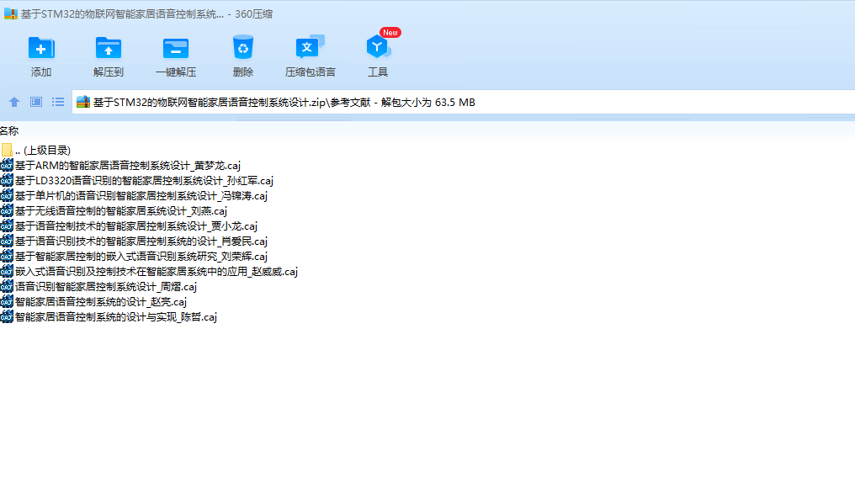Click the 解压到 (Extract to) icon

pyautogui.click(x=108, y=48)
